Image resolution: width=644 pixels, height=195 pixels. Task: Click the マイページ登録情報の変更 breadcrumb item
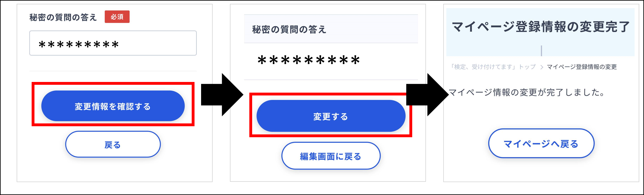pos(582,67)
